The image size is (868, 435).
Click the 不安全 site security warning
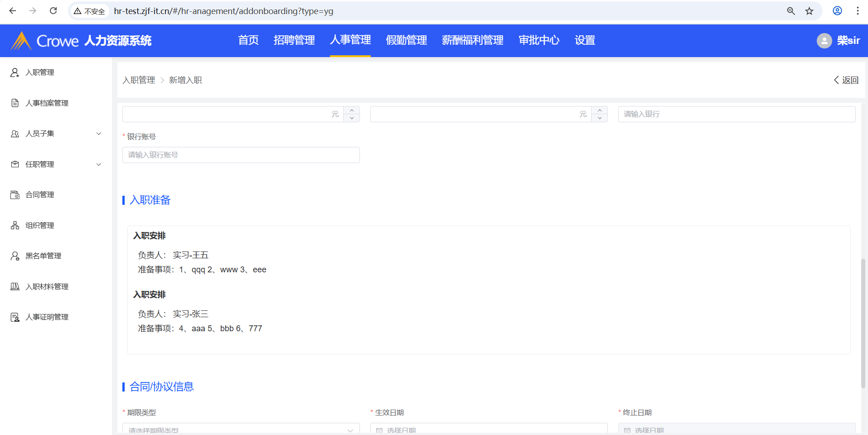click(x=90, y=11)
